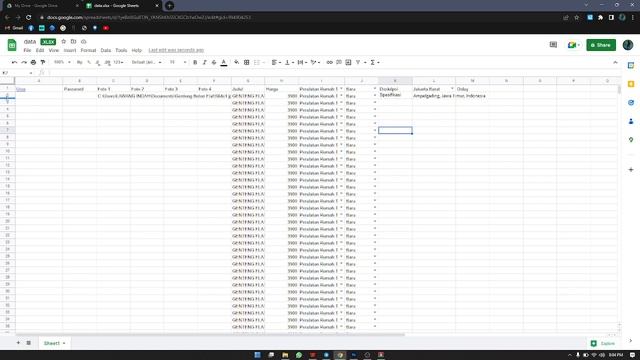Show the all sheets list

click(29, 343)
